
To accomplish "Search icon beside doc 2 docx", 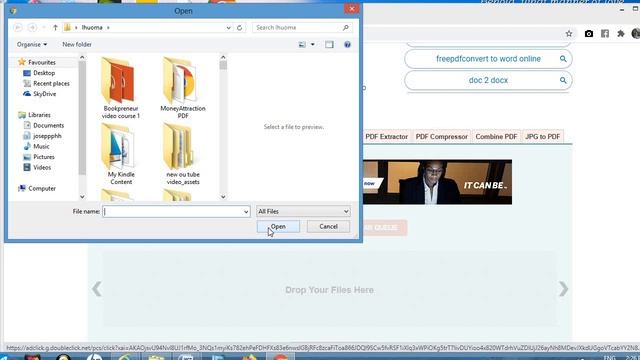I will pyautogui.click(x=563, y=80).
